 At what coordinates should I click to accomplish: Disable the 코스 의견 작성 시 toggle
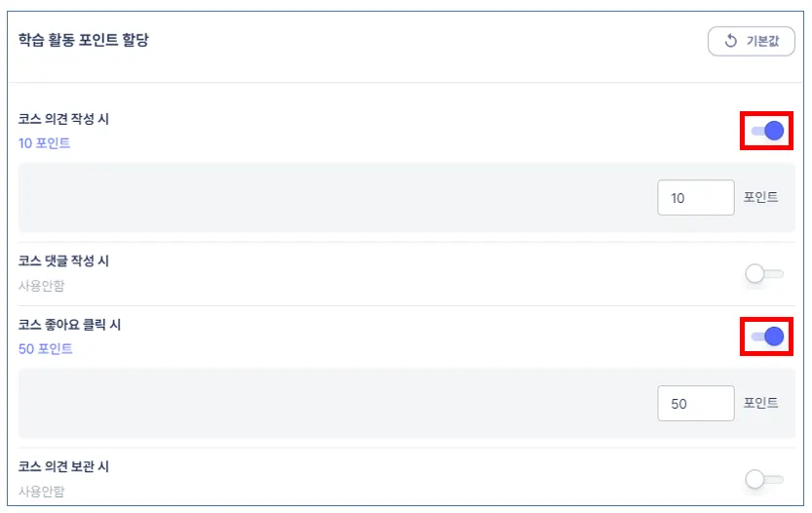(x=766, y=131)
